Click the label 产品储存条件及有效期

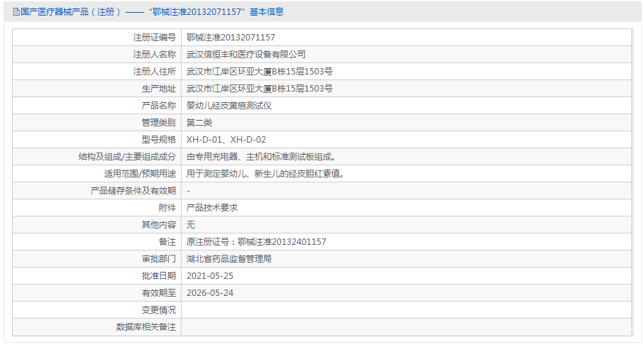[133, 191]
